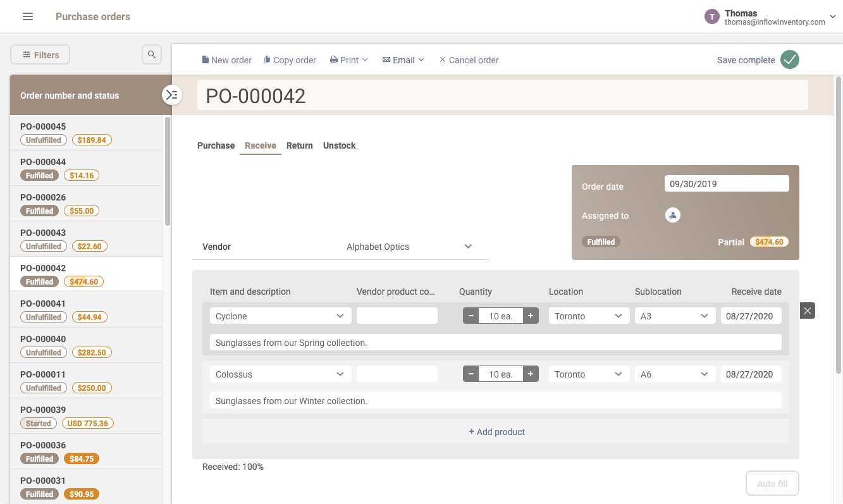This screenshot has height=504, width=843.
Task: Open the A6 sublocation dropdown
Action: tap(675, 374)
